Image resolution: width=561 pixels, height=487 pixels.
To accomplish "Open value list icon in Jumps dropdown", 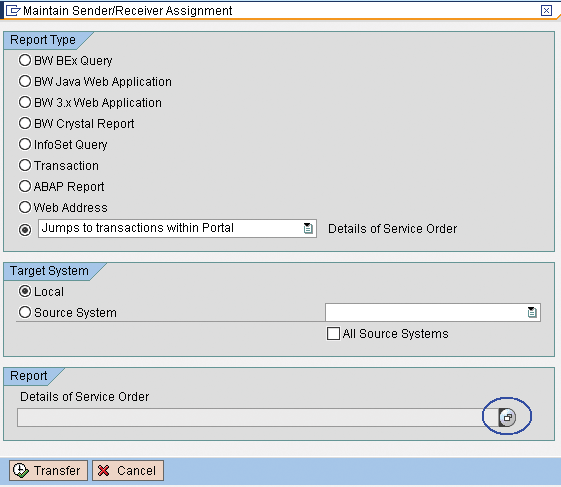I will click(308, 228).
